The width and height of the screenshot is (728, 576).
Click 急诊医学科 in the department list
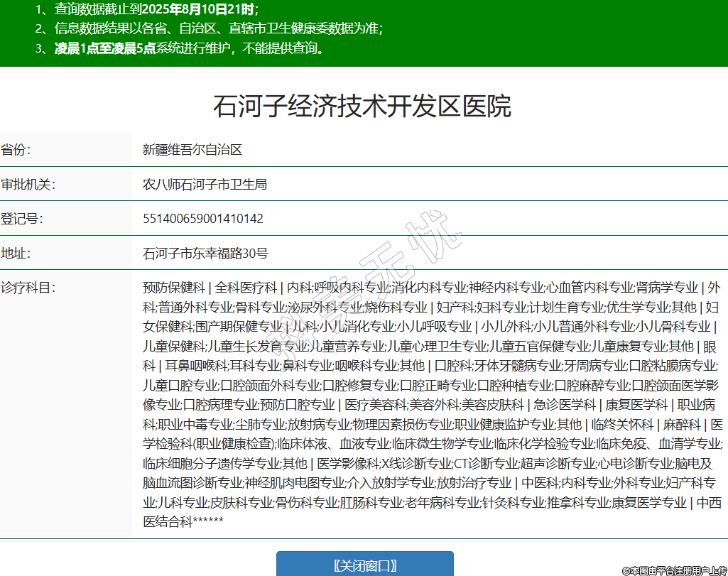click(565, 405)
